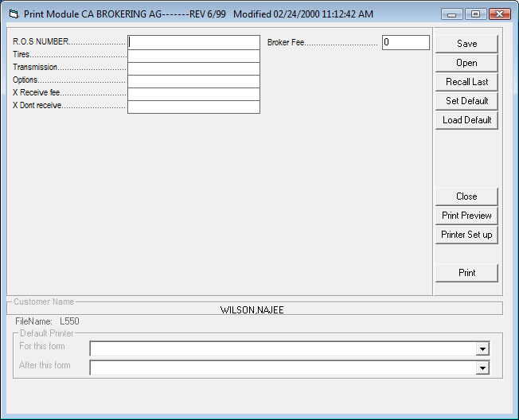519x420 pixels.
Task: Click the Set Default button
Action: coord(466,101)
